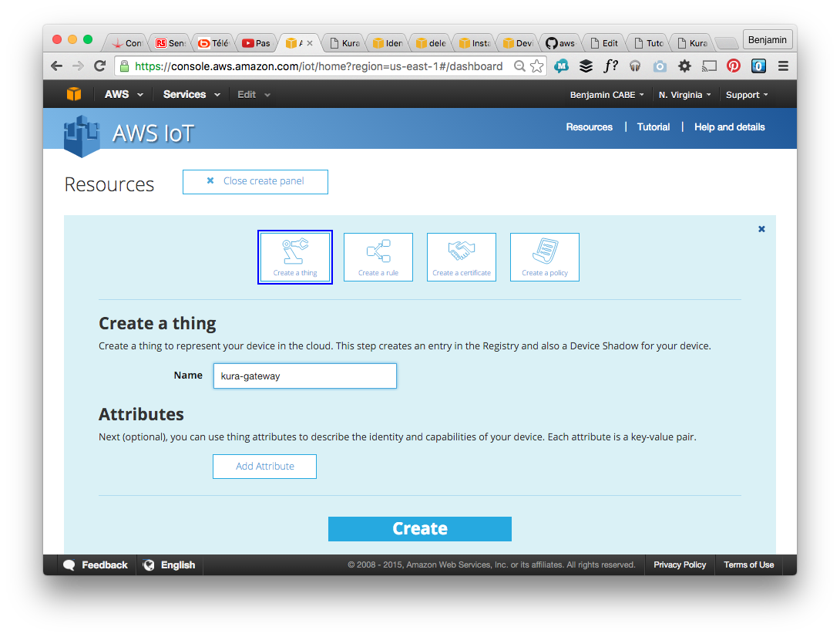The height and width of the screenshot is (637, 840).
Task: Select the Create a rule icon
Action: (x=378, y=258)
